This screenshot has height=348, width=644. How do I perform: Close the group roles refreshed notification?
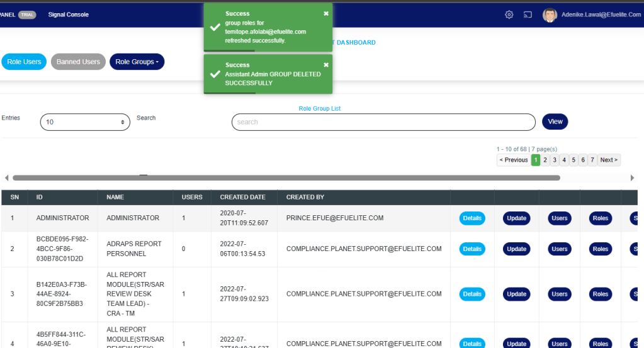tap(325, 13)
